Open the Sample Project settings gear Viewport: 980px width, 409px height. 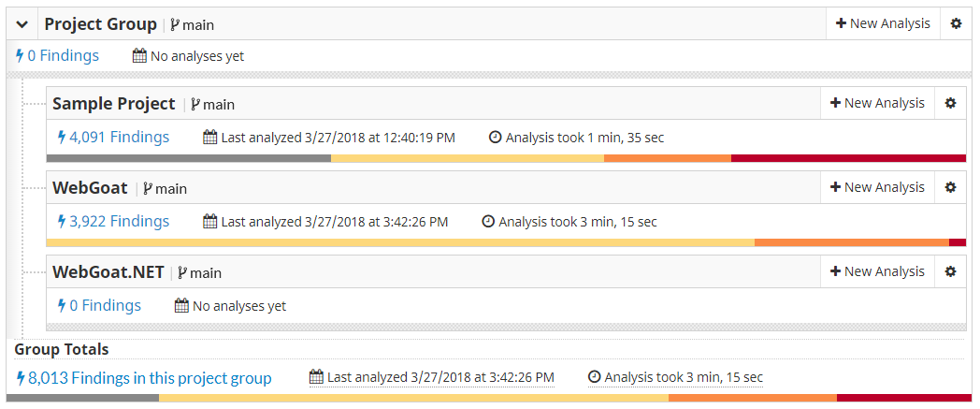click(x=951, y=103)
